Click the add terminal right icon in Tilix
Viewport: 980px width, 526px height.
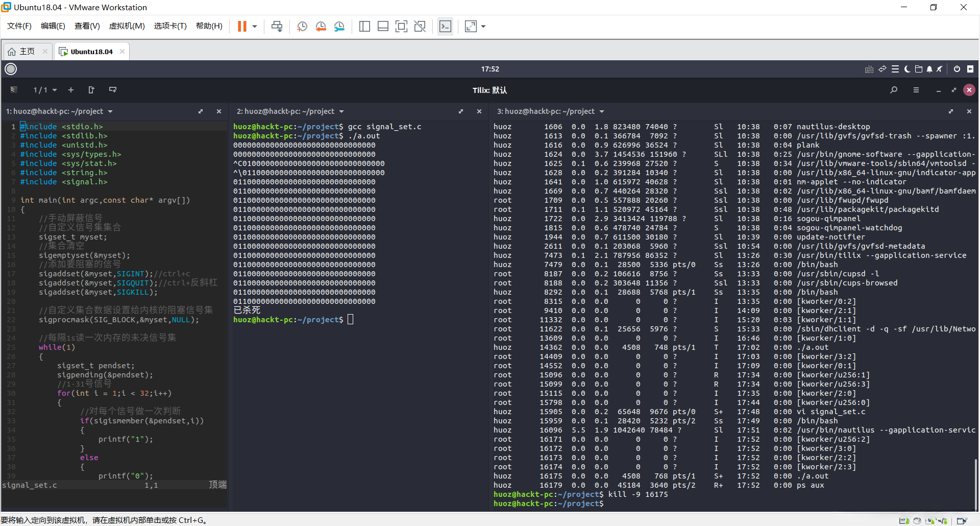point(91,90)
